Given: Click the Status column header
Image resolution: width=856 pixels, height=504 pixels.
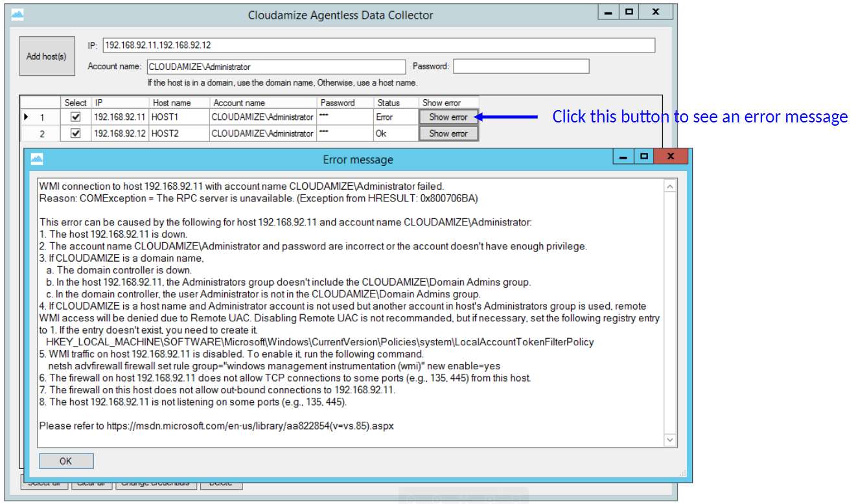Looking at the screenshot, I should 389,102.
